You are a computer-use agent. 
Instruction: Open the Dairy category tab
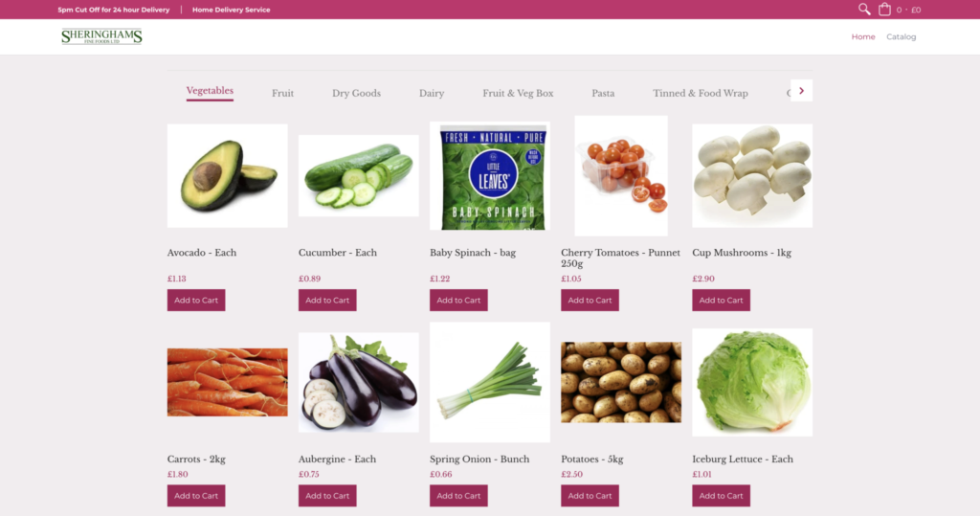click(x=432, y=93)
